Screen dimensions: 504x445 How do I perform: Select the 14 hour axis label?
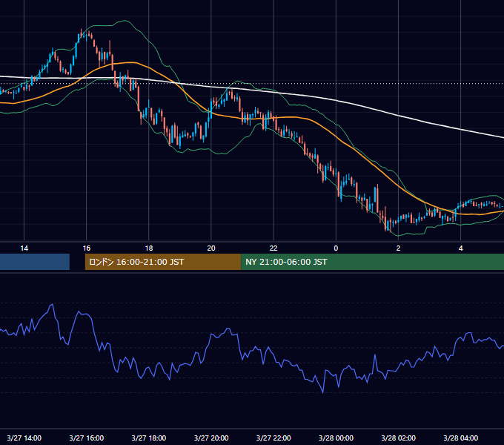point(24,248)
